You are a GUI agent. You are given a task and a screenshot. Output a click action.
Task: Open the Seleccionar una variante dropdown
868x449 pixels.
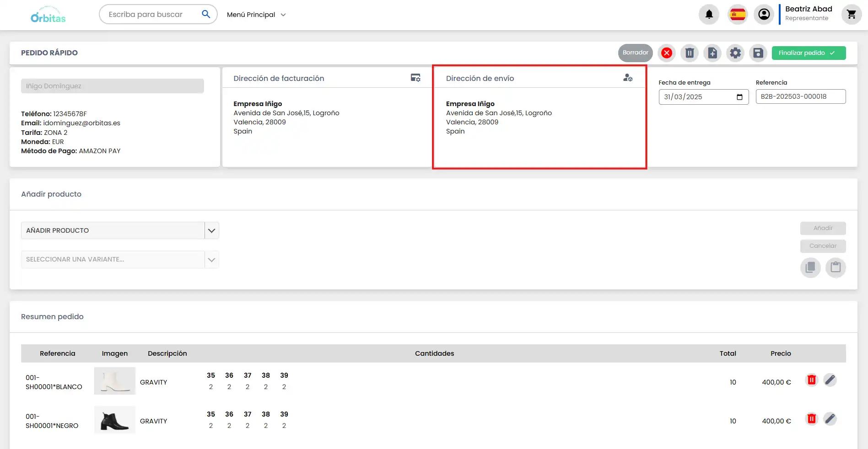[211, 260]
